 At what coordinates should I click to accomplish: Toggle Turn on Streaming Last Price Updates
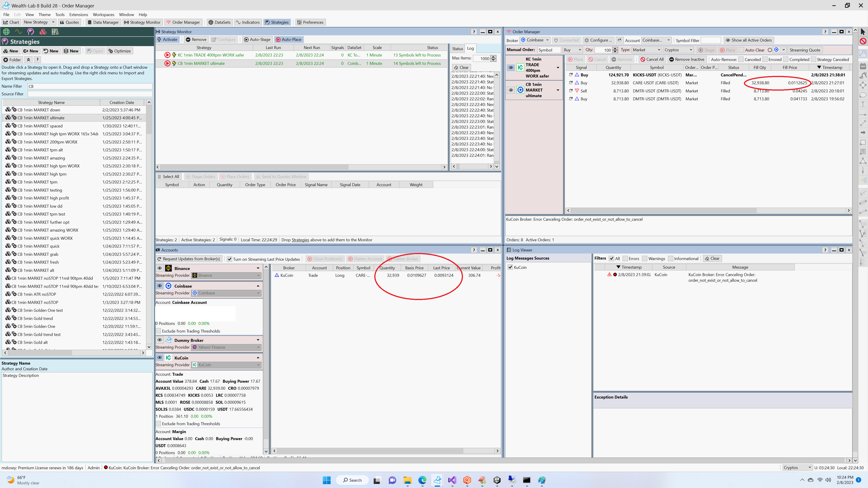(229, 259)
